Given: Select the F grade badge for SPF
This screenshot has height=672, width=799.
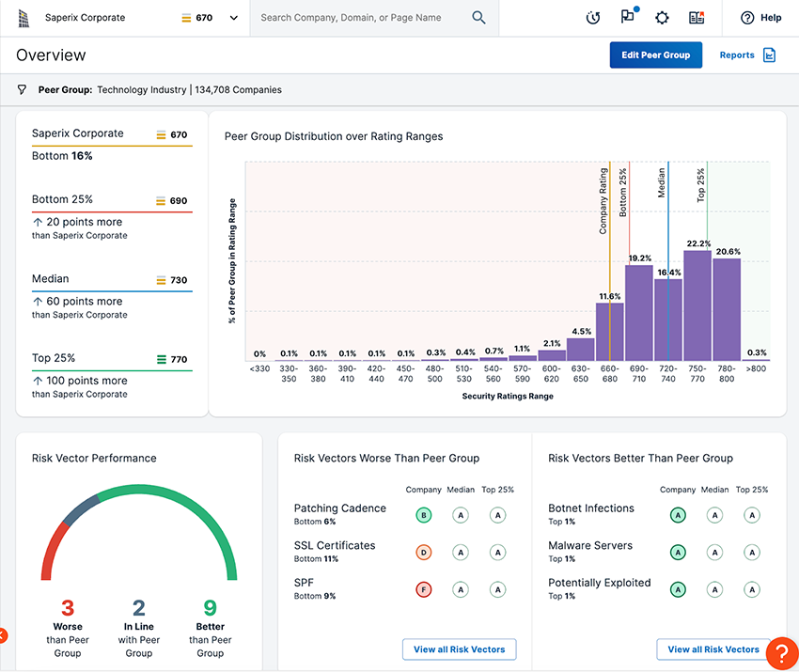Looking at the screenshot, I should pyautogui.click(x=423, y=589).
